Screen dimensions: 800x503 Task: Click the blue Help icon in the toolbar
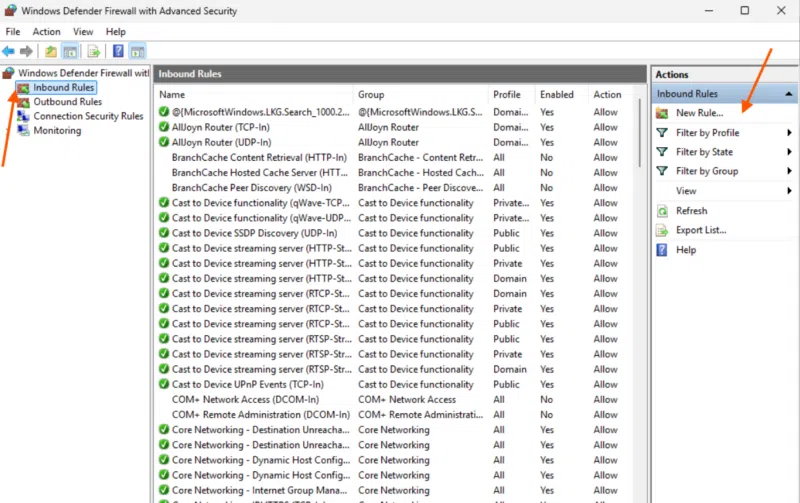[118, 51]
